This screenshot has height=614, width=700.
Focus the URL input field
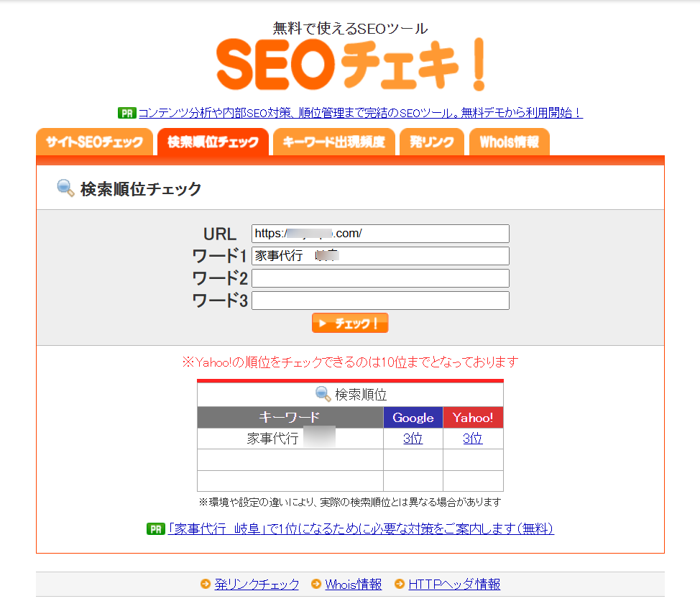pyautogui.click(x=380, y=234)
